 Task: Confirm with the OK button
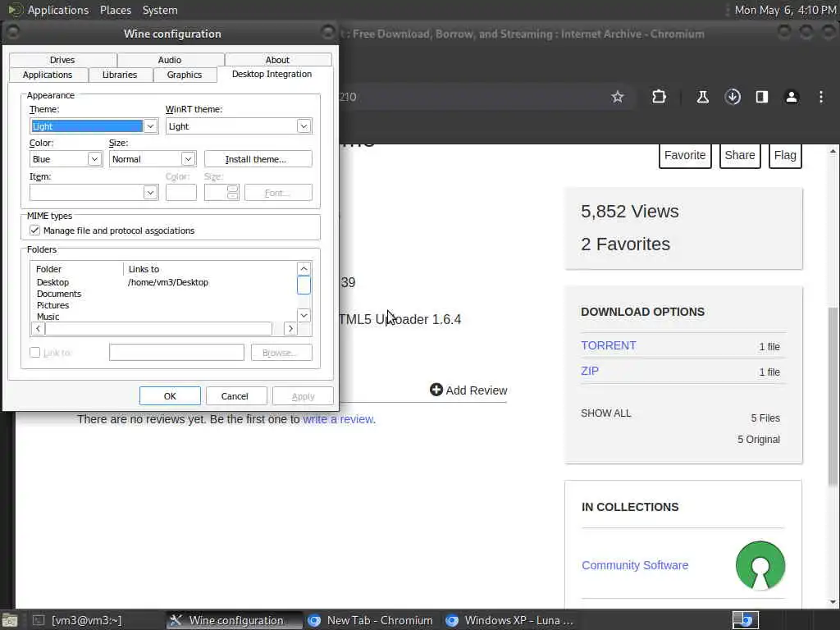click(170, 396)
